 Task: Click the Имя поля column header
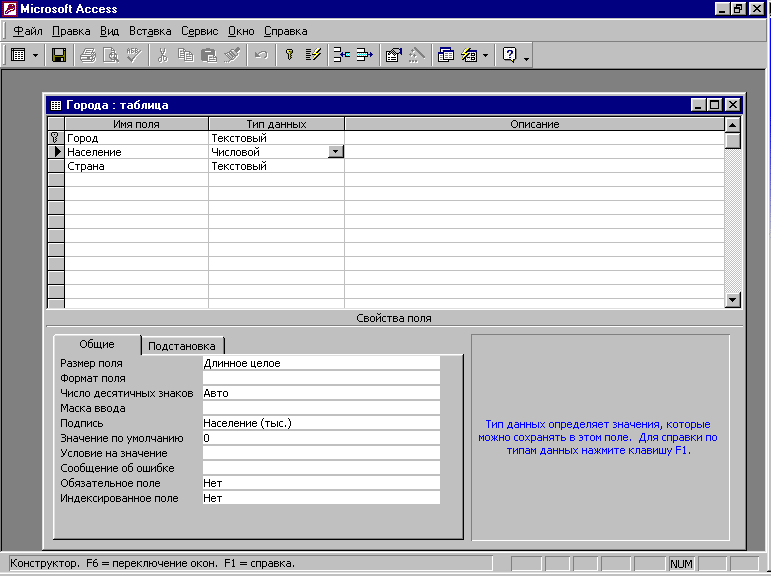(137, 124)
